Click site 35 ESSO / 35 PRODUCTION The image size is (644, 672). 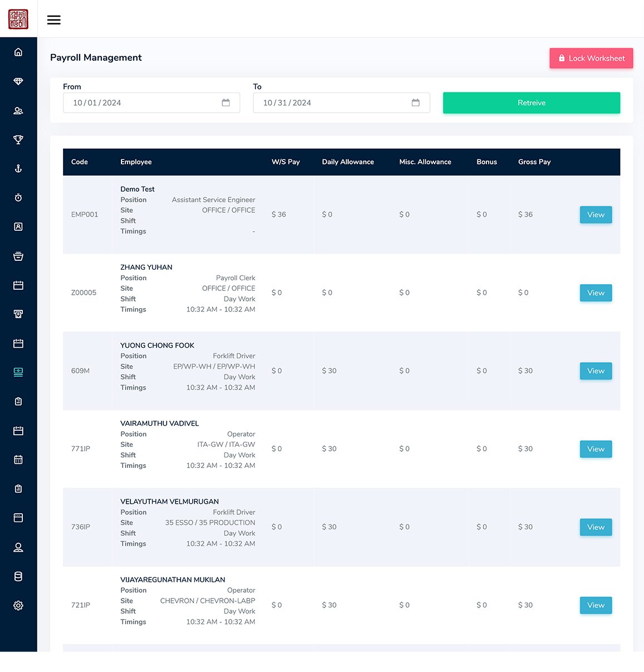(x=210, y=522)
